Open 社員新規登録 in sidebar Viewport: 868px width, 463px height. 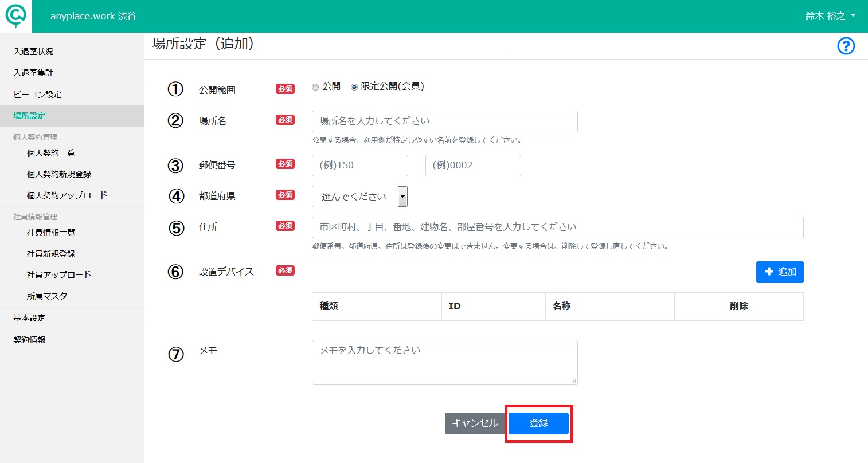(51, 254)
